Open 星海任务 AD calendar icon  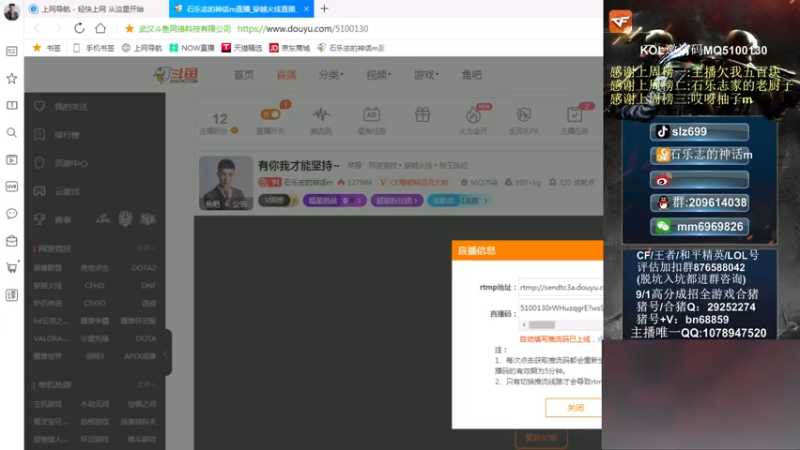tap(371, 114)
